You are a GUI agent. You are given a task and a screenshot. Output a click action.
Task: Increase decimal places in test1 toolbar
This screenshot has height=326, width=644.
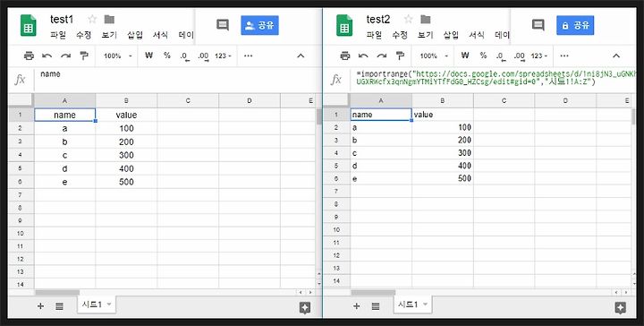pos(203,56)
